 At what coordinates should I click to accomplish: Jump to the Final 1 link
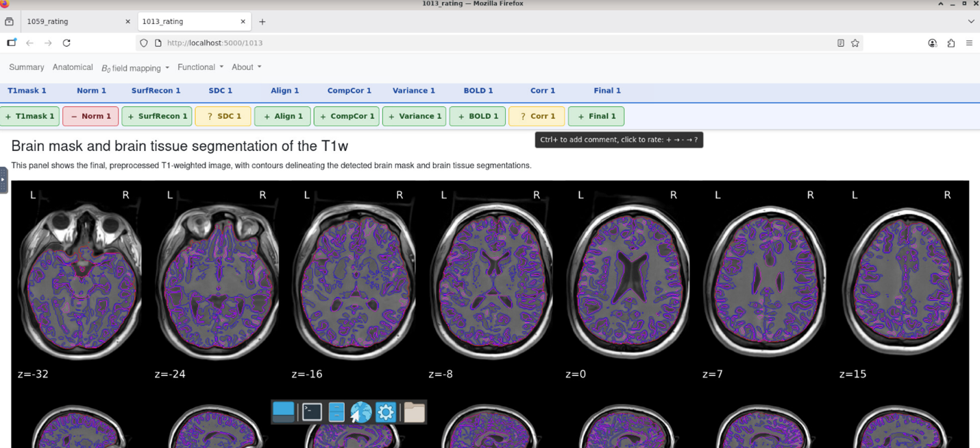607,91
